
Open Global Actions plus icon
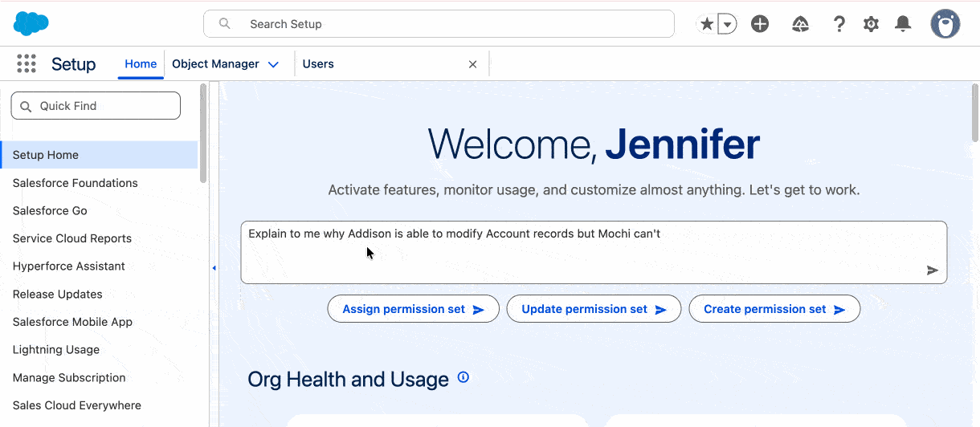[760, 24]
